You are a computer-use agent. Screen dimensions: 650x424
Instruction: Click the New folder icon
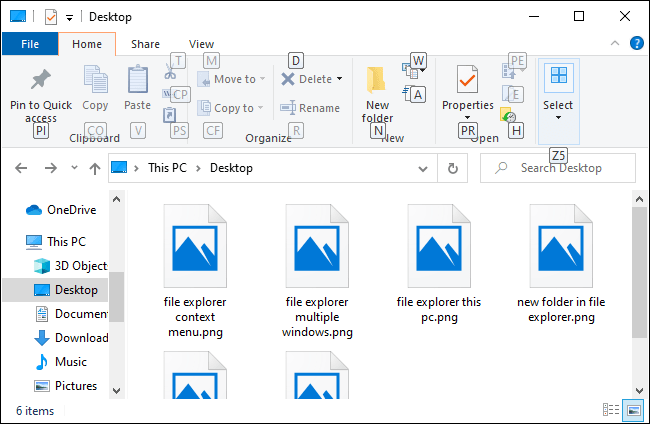[x=377, y=80]
